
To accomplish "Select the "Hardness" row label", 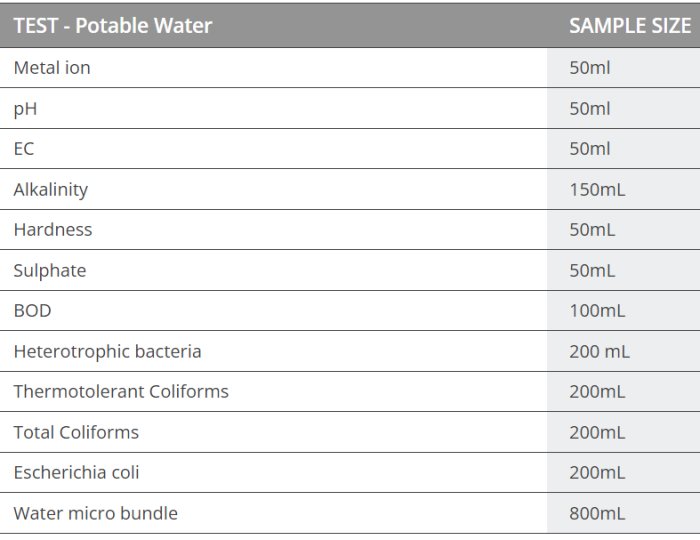I will 53,229.
